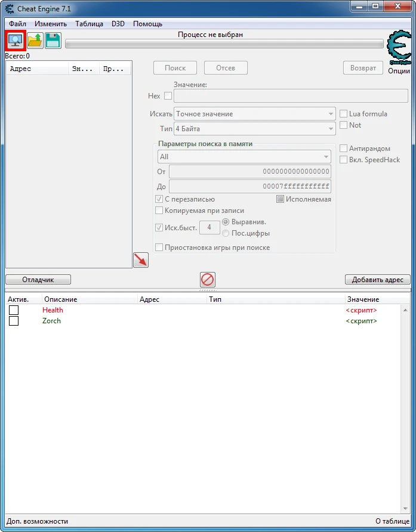Click the Зн... column header
The height and width of the screenshot is (532, 416).
tap(84, 69)
